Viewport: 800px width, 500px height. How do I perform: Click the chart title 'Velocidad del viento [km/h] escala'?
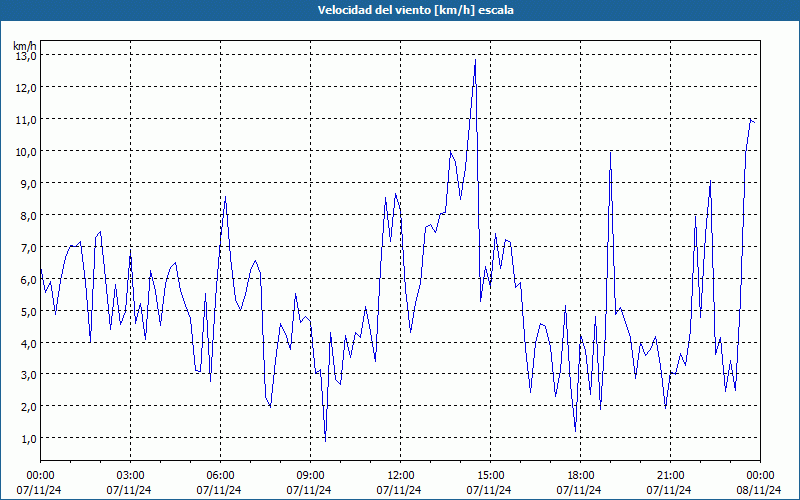click(x=415, y=10)
